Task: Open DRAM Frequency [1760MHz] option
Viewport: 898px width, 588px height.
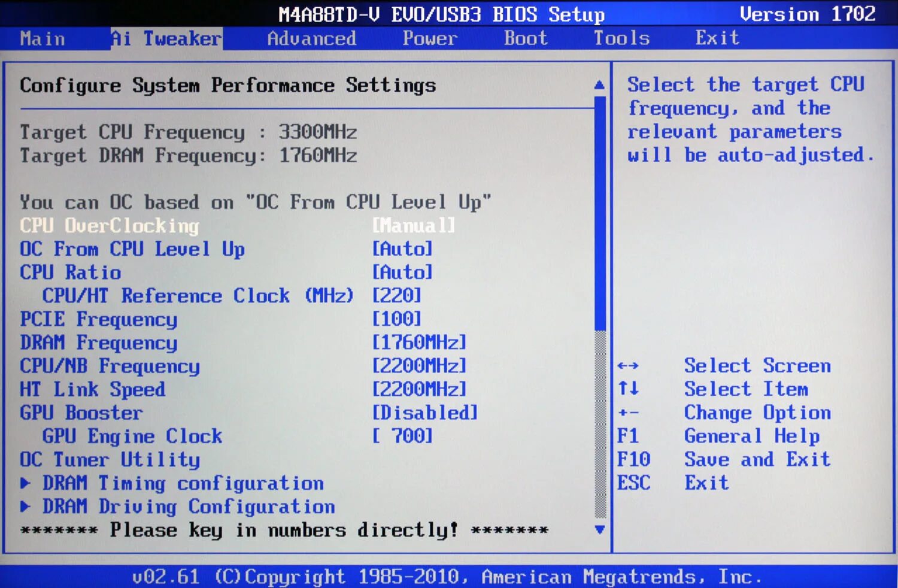Action: (419, 343)
